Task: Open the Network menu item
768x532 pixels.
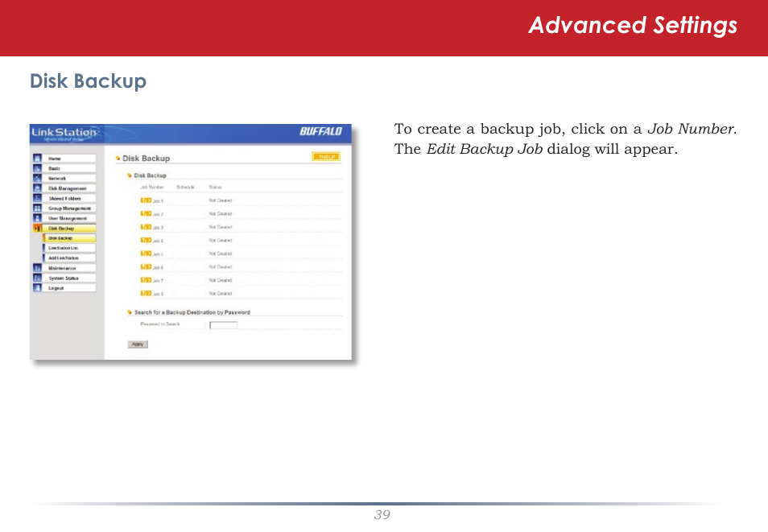Action: [x=69, y=179]
